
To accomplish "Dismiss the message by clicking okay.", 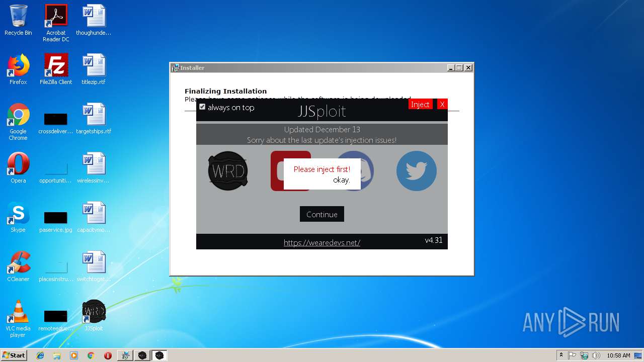I will pyautogui.click(x=342, y=180).
